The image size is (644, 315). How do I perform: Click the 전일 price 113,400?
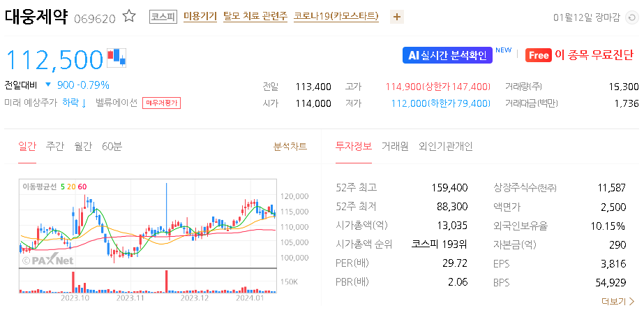click(x=313, y=87)
